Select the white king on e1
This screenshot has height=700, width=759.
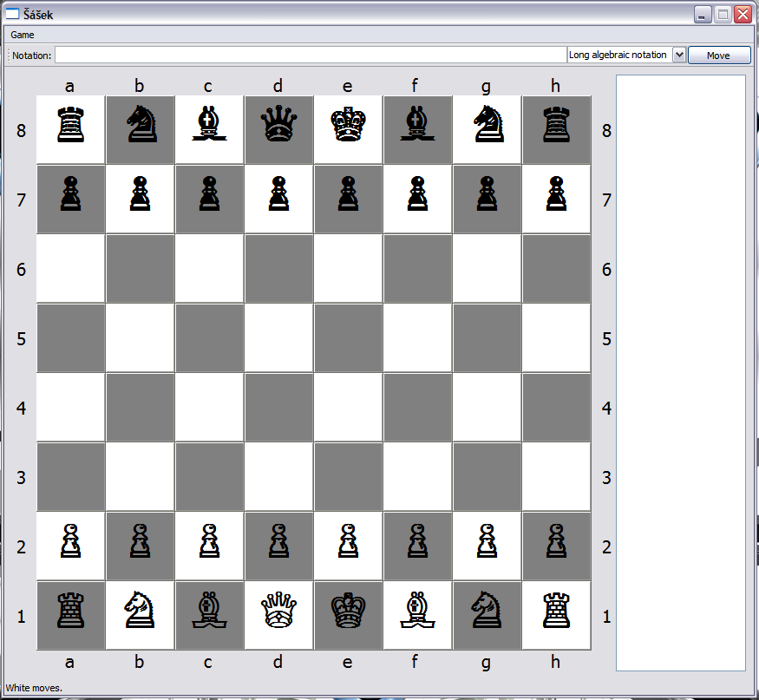348,610
